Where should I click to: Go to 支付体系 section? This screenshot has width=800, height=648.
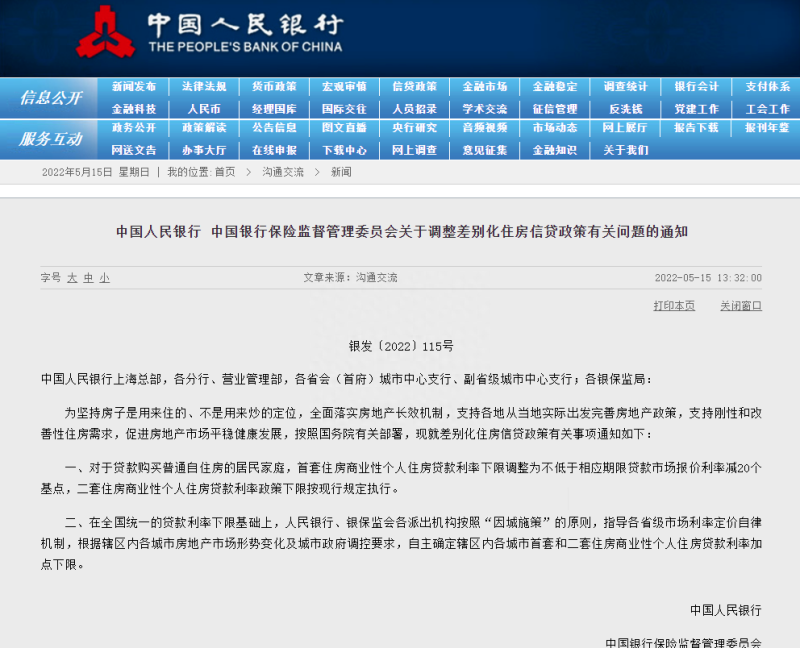pyautogui.click(x=767, y=87)
